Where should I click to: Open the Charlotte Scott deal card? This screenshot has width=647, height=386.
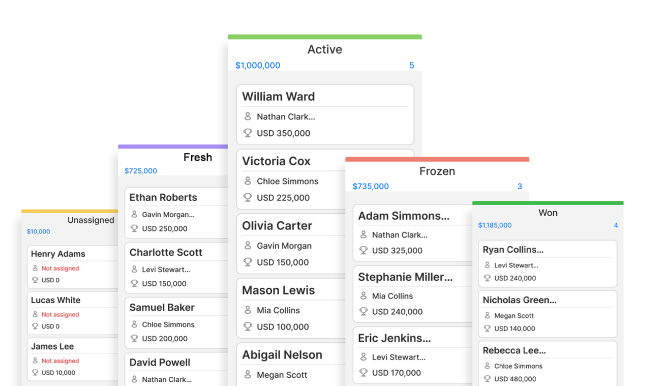pyautogui.click(x=176, y=268)
